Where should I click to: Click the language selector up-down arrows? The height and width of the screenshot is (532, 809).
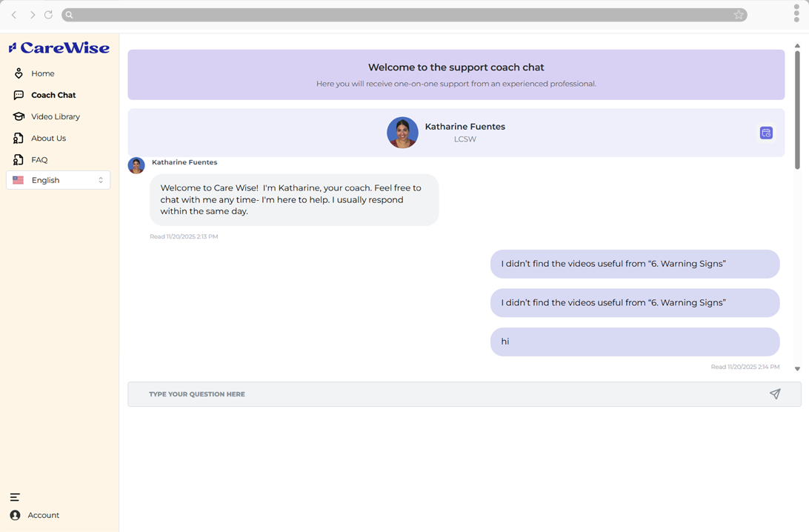click(x=101, y=180)
